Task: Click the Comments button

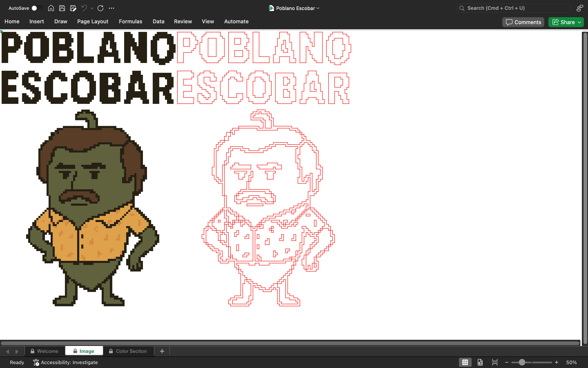Action: pos(523,22)
